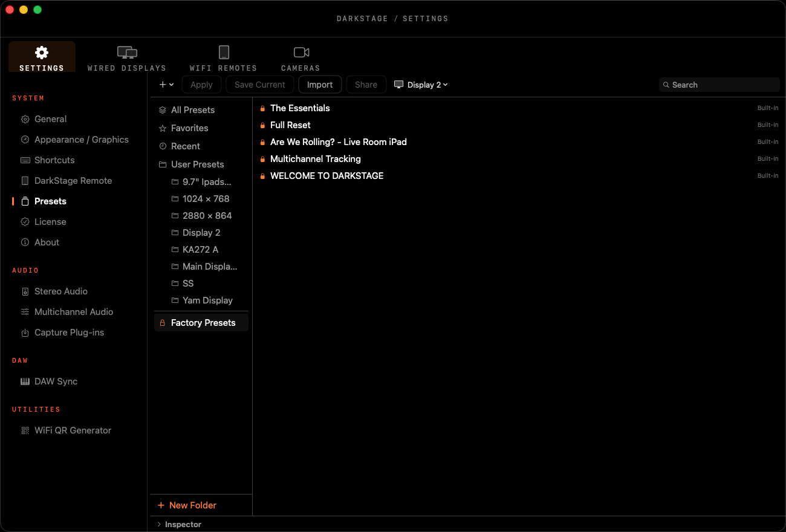The width and height of the screenshot is (786, 532).
Task: Click the Built-in label for The Essentials
Action: point(768,108)
